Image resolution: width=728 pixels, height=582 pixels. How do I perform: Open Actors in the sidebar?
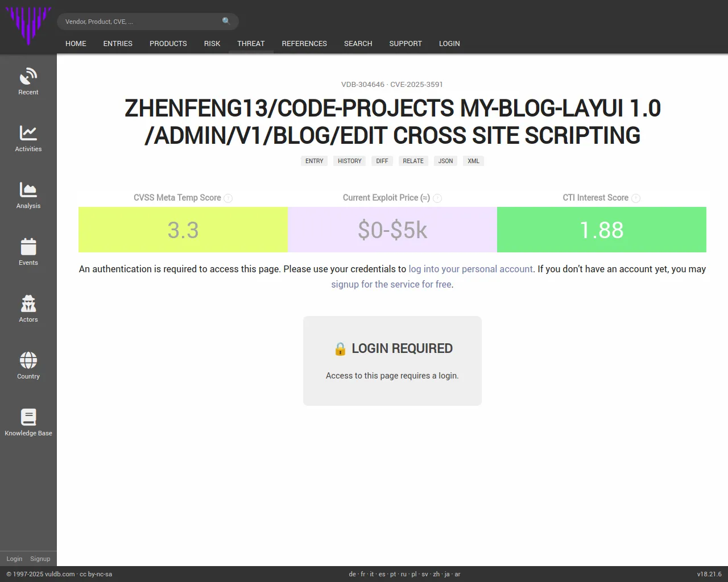pos(28,309)
